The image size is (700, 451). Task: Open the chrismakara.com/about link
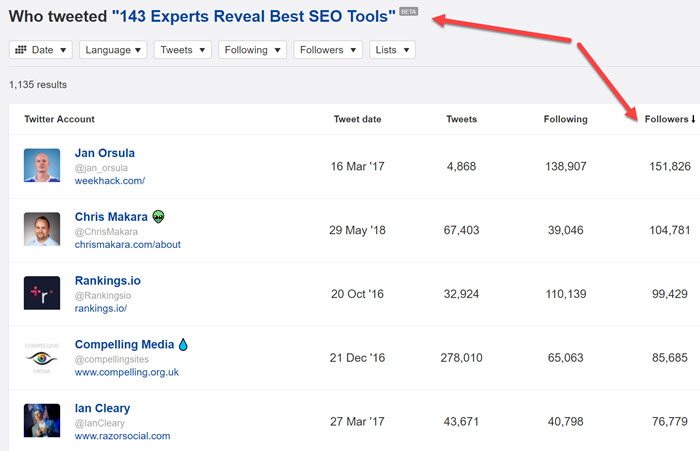tap(129, 245)
